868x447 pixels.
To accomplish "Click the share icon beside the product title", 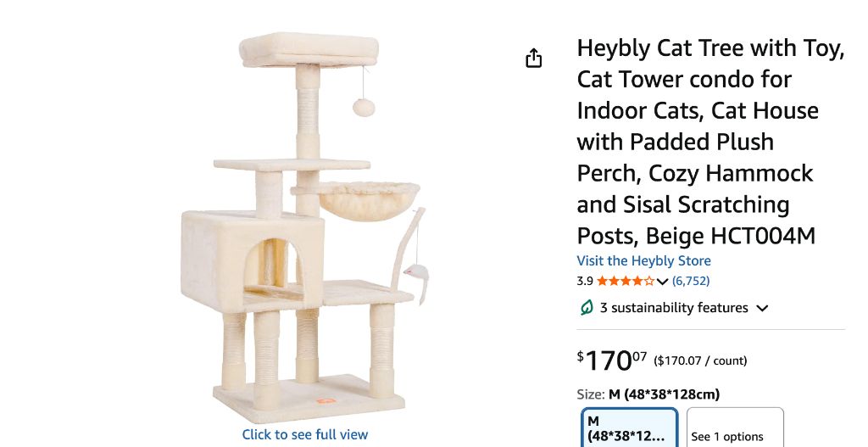I will click(x=533, y=59).
